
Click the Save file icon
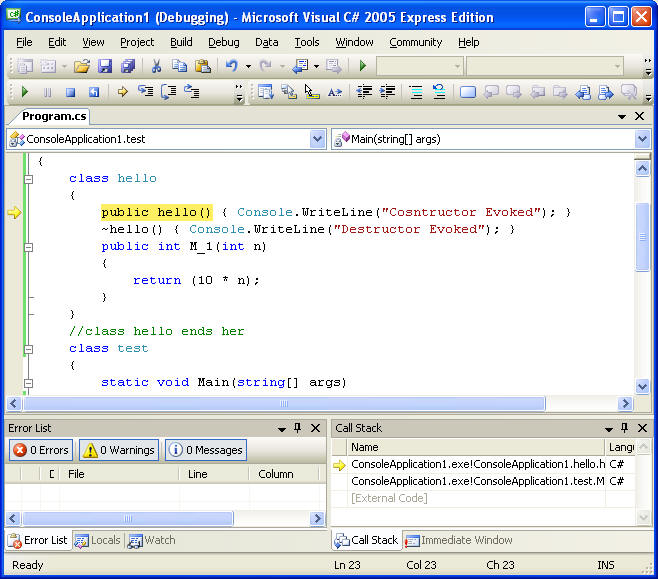[x=105, y=66]
